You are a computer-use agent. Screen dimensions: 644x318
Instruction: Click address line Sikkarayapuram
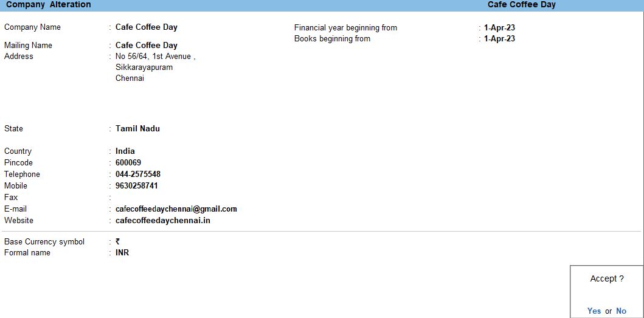(x=144, y=67)
